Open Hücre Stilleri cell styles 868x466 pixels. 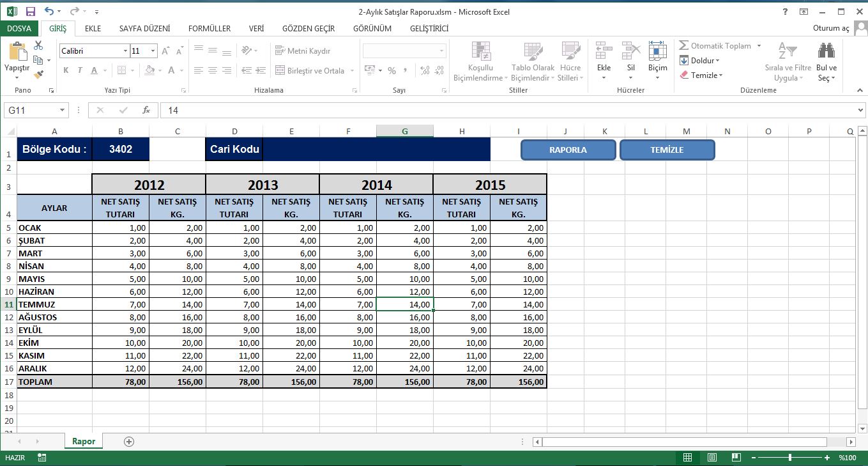pos(570,61)
